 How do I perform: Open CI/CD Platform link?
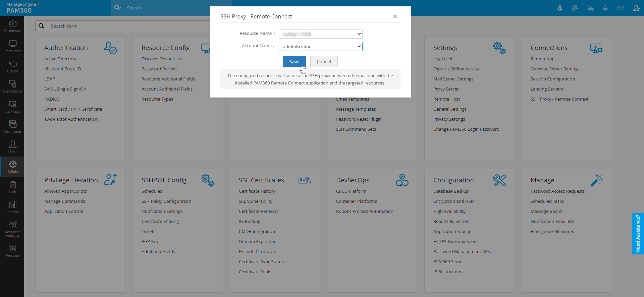(351, 191)
